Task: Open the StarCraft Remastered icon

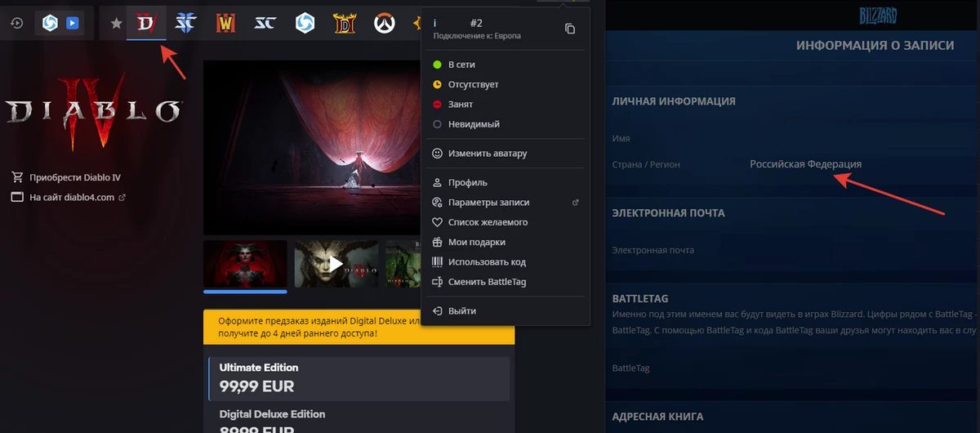Action: pos(265,23)
